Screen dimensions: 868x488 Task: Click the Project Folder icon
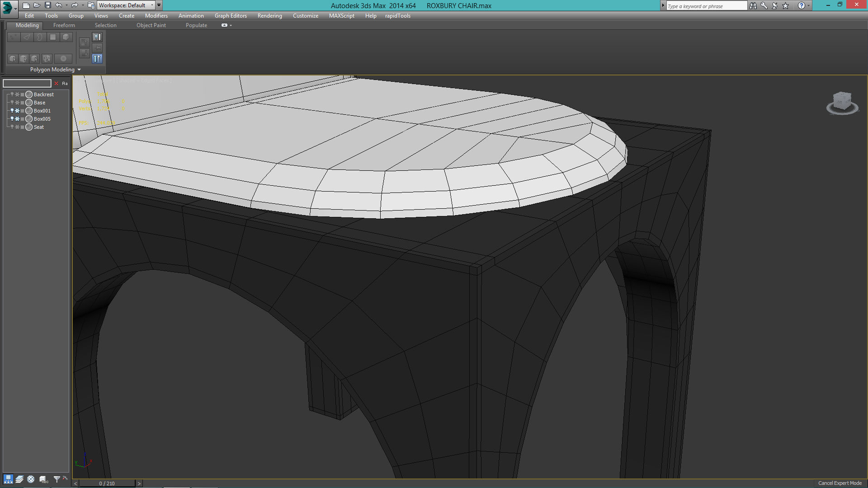[x=91, y=5]
